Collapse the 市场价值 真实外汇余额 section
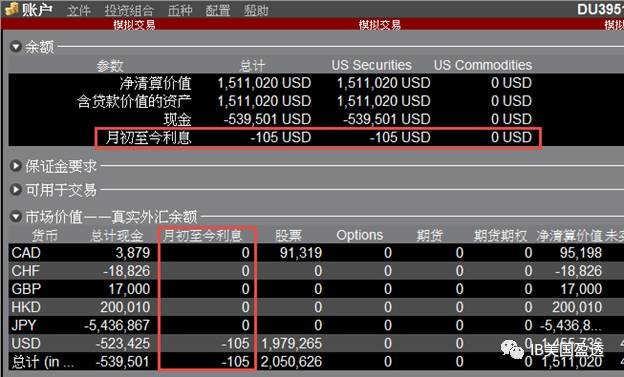624x377 pixels. click(16, 217)
